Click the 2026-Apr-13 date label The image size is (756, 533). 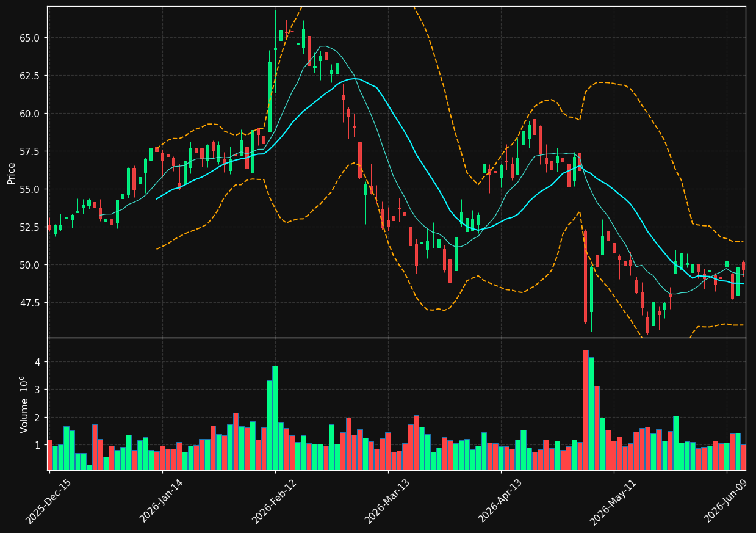(500, 501)
